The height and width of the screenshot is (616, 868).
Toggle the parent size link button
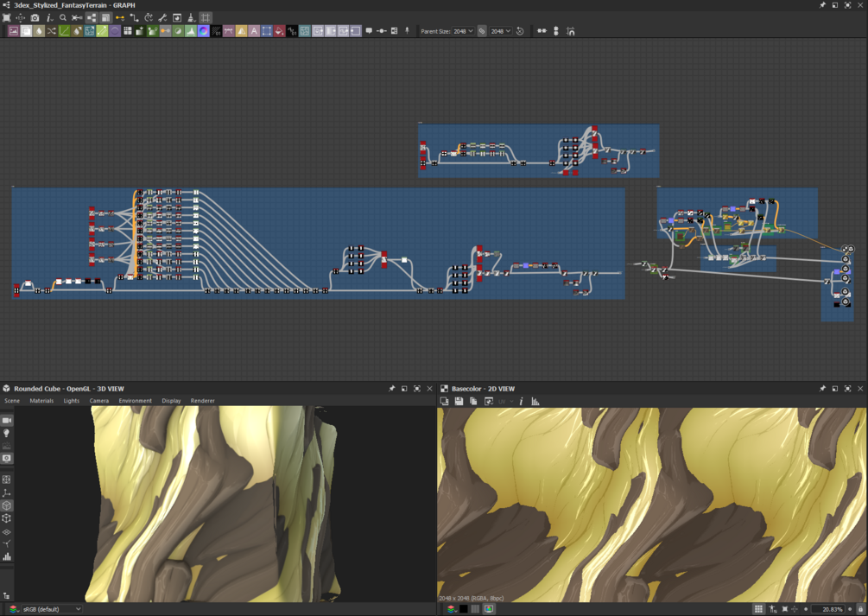(482, 31)
